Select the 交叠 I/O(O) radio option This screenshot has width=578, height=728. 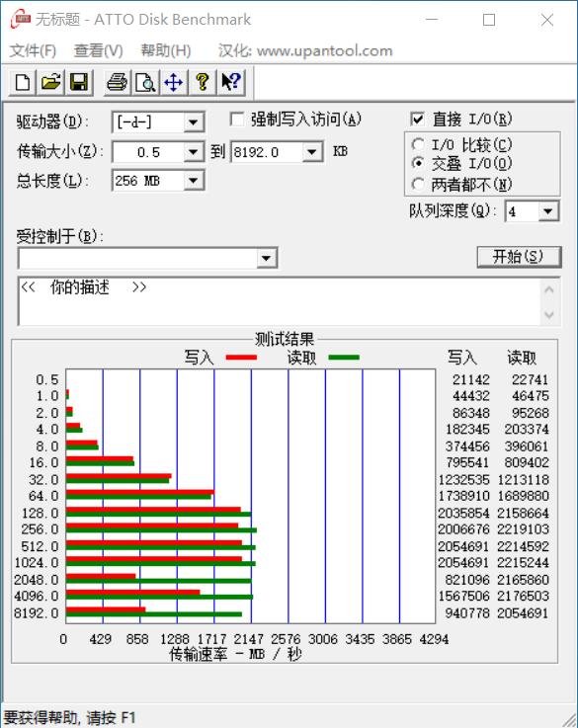[x=418, y=163]
